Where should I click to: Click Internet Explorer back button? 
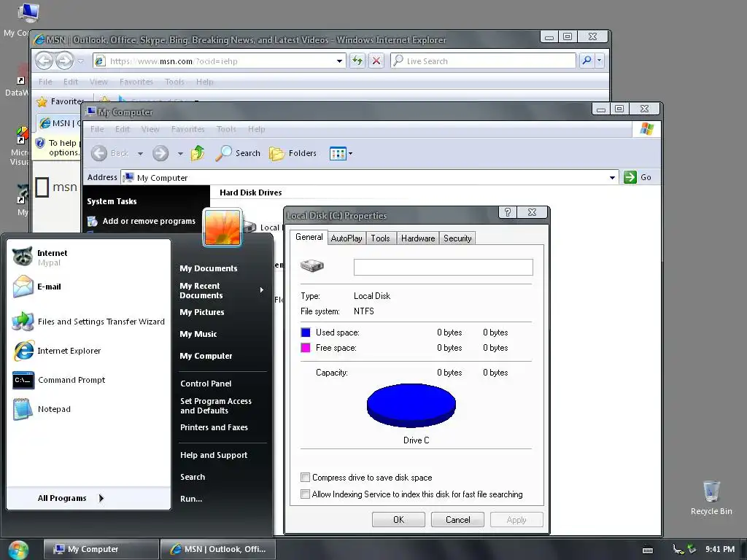click(44, 61)
